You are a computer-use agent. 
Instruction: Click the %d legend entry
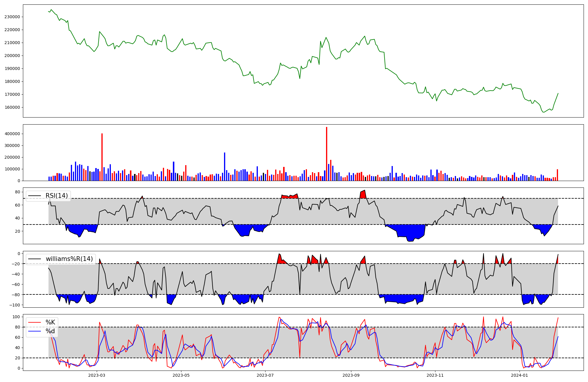tap(50, 331)
